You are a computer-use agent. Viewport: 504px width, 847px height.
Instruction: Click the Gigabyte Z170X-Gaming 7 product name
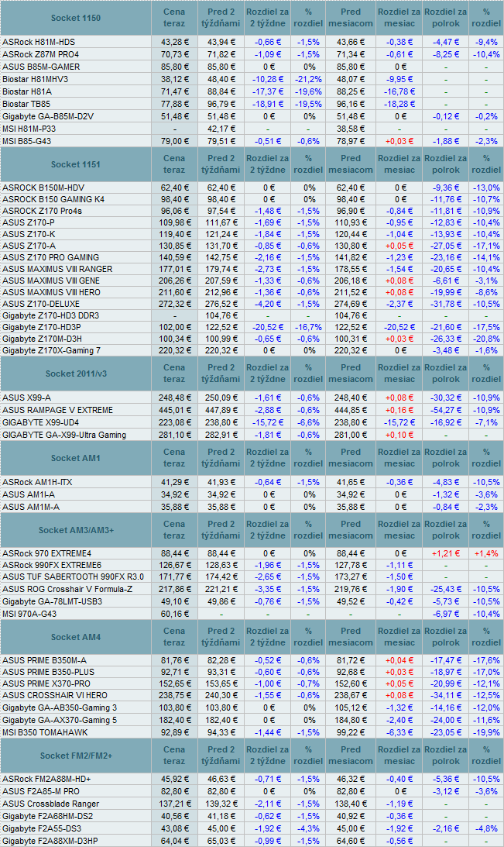point(51,350)
